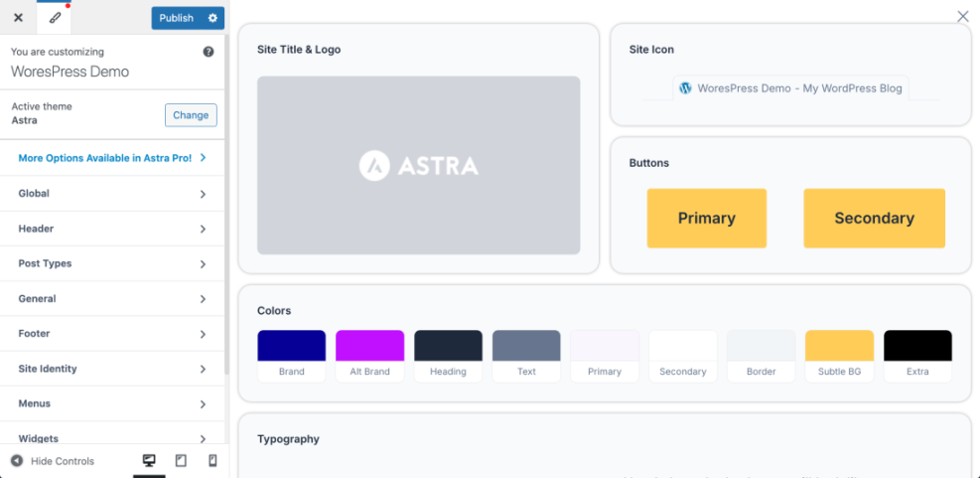The width and height of the screenshot is (980, 478).
Task: Expand the Footer section chevron
Action: tap(203, 334)
